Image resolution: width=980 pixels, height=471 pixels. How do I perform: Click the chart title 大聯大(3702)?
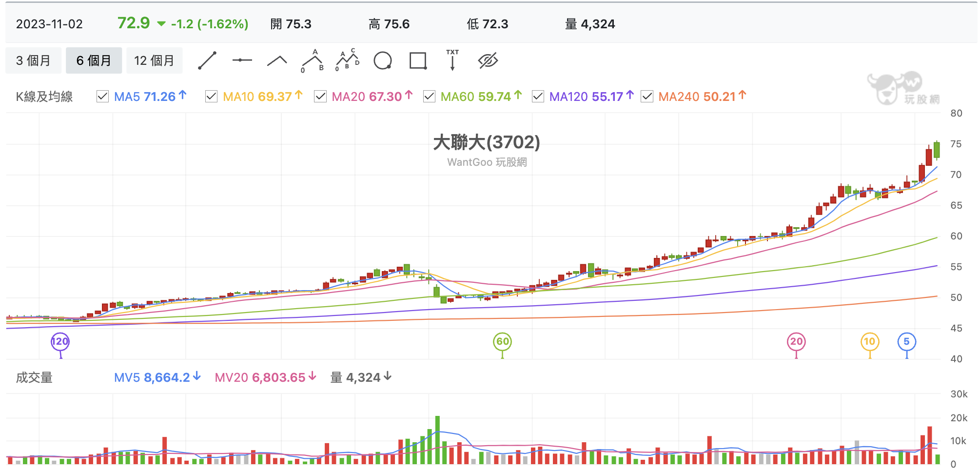[x=487, y=142]
